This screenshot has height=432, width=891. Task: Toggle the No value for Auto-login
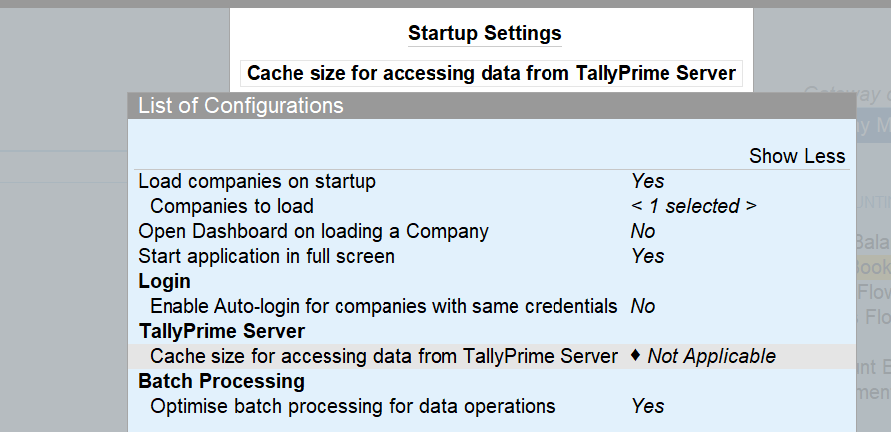[643, 306]
